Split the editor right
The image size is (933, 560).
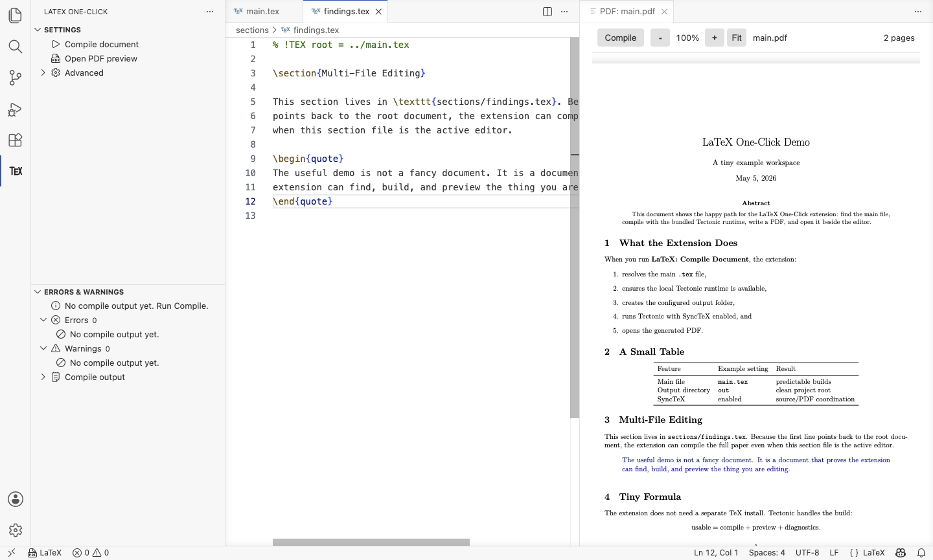coord(547,12)
